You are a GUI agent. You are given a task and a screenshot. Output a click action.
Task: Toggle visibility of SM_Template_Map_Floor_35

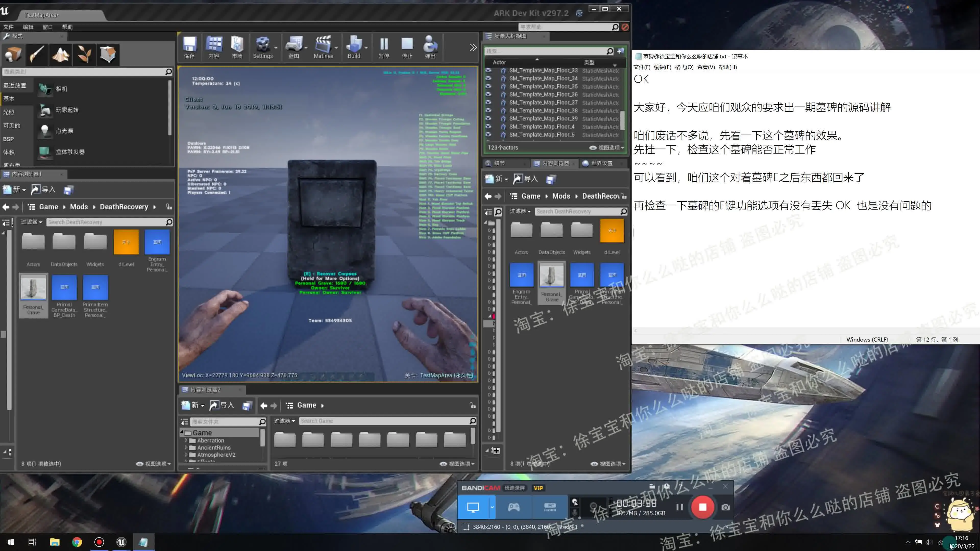pyautogui.click(x=488, y=86)
